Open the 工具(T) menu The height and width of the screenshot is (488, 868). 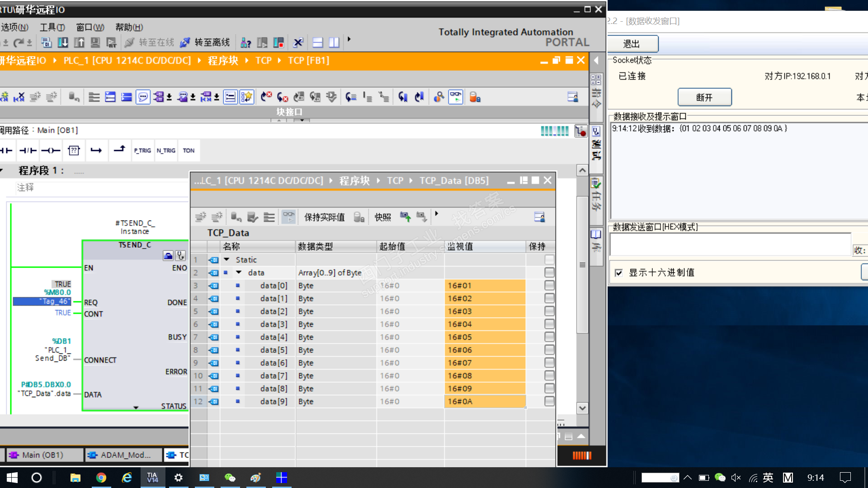point(52,27)
